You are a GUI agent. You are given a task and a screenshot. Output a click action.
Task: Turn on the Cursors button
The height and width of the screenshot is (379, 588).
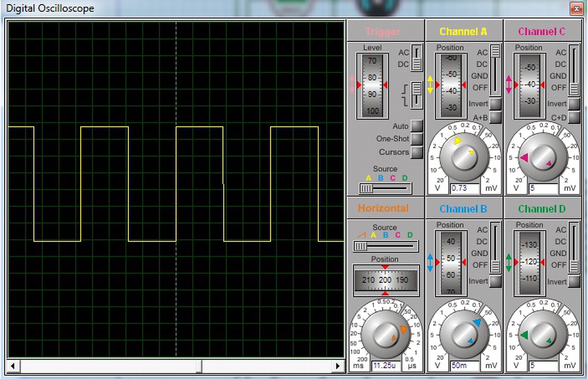(417, 152)
